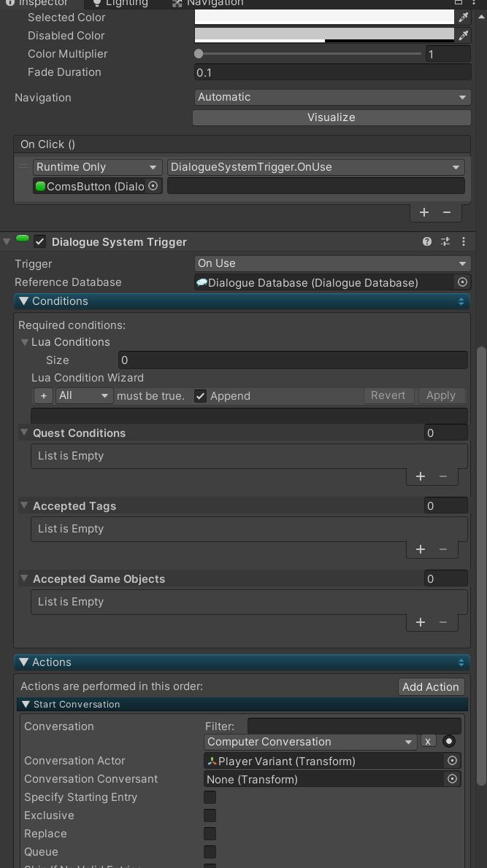
Task: Click the Fade Duration input field
Action: [x=332, y=72]
